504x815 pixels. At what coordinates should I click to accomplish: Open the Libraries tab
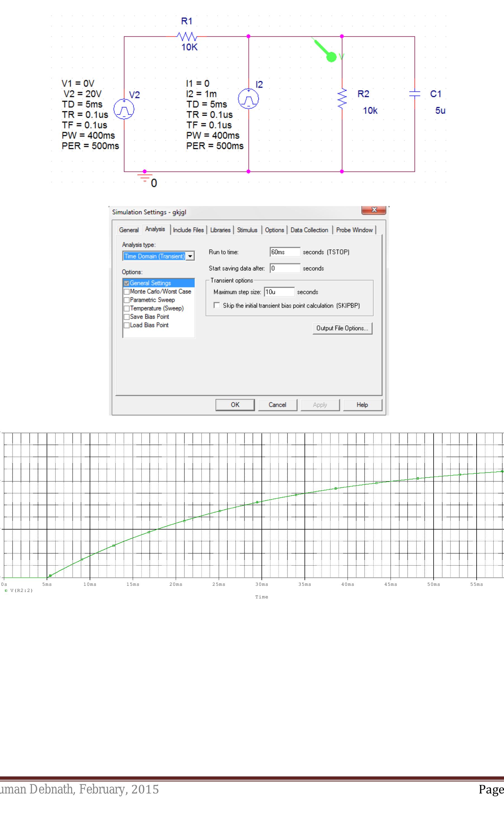tap(220, 230)
